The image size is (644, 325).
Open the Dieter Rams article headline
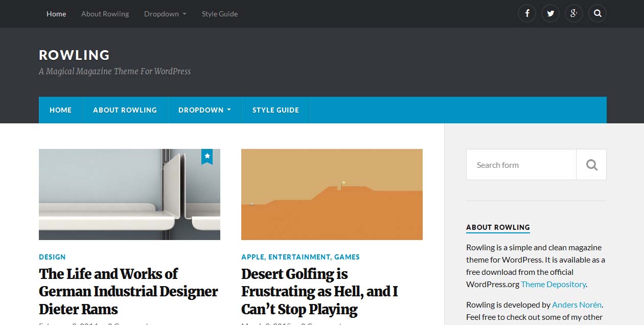point(128,291)
